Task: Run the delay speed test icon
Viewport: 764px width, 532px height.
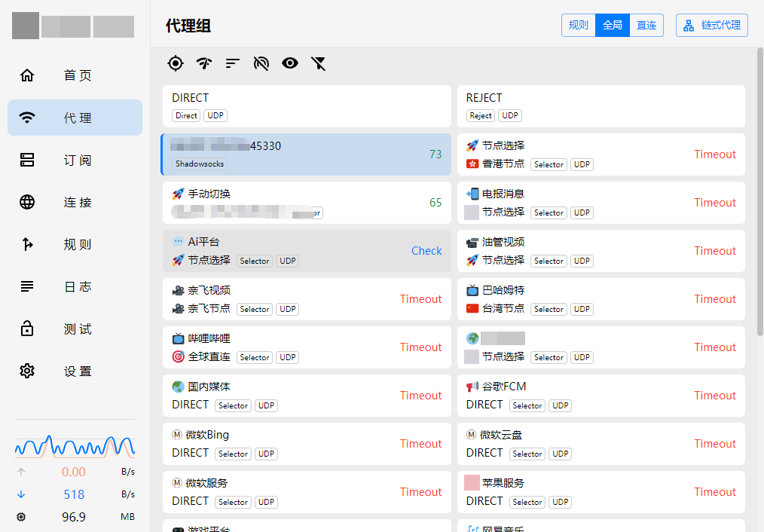Action: click(204, 63)
